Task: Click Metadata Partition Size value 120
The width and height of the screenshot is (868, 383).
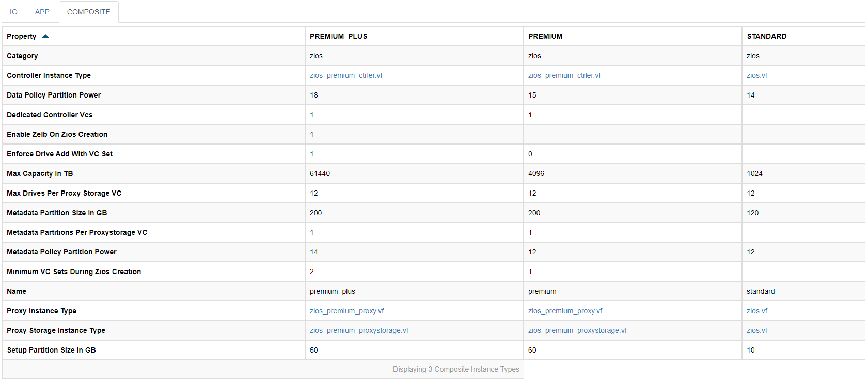Action: [x=752, y=213]
